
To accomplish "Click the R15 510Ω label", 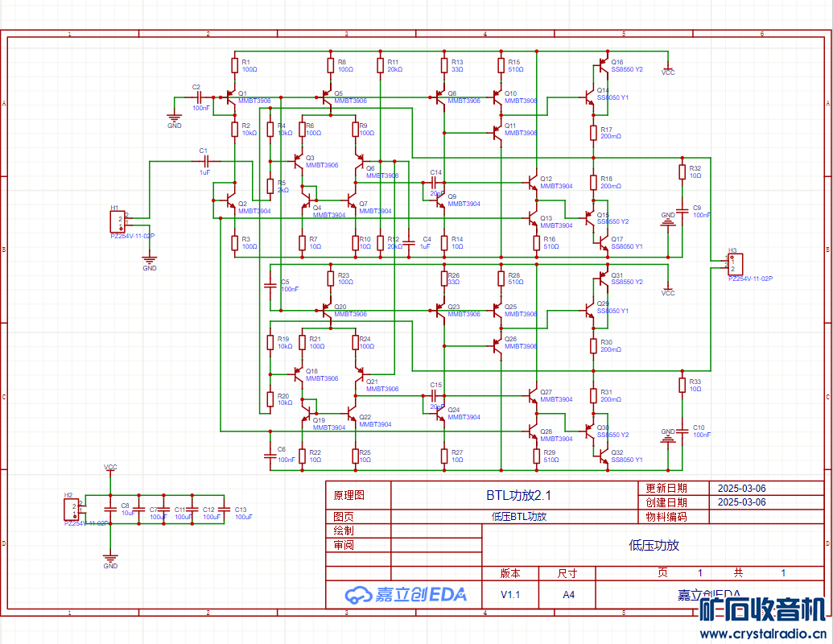I will click(x=515, y=66).
